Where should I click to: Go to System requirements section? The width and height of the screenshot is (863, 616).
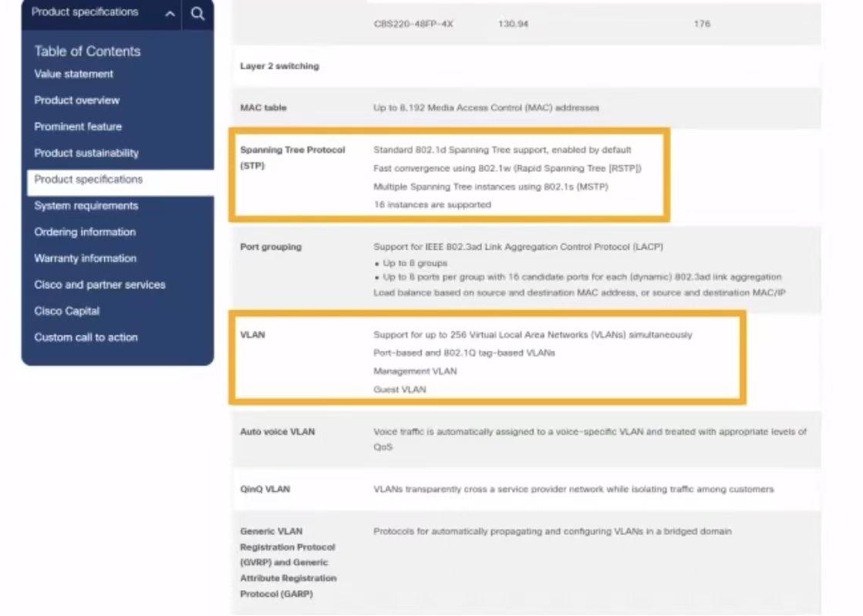click(x=86, y=206)
